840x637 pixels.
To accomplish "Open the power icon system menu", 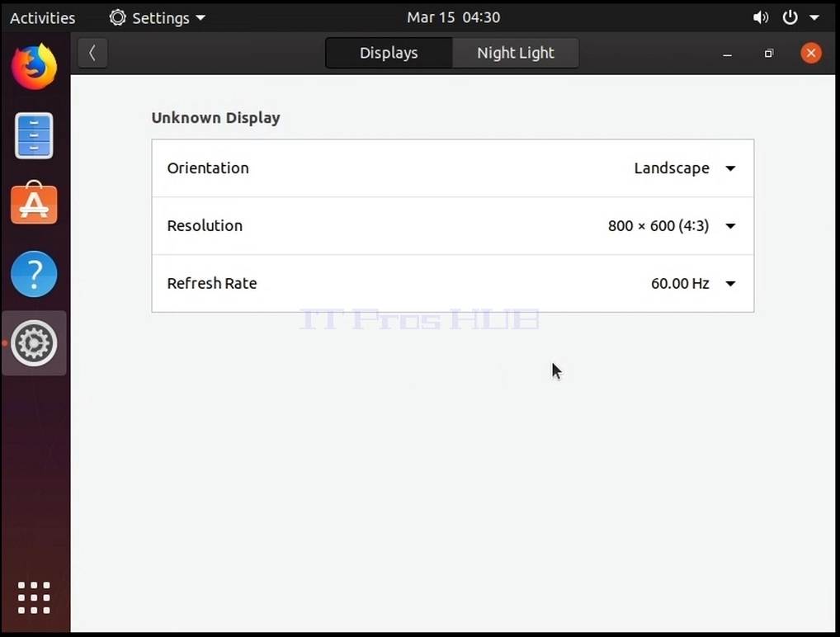I will [x=790, y=17].
